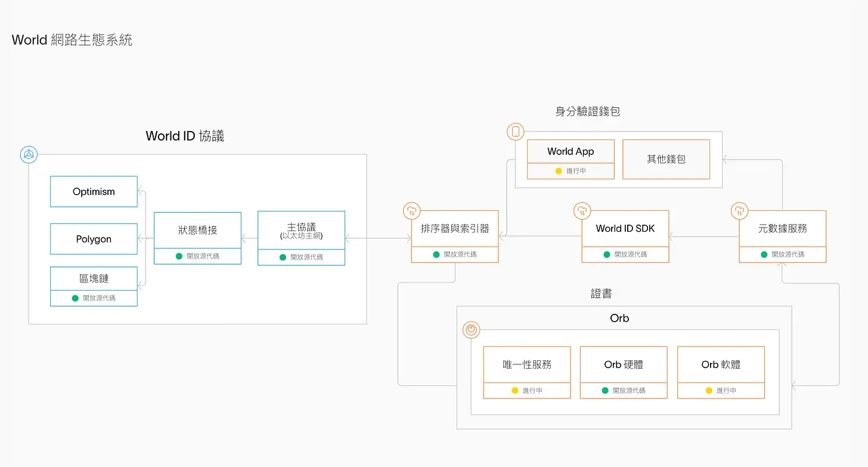The height and width of the screenshot is (467, 868).
Task: Click green status dot under 主協議
Action: 283,257
